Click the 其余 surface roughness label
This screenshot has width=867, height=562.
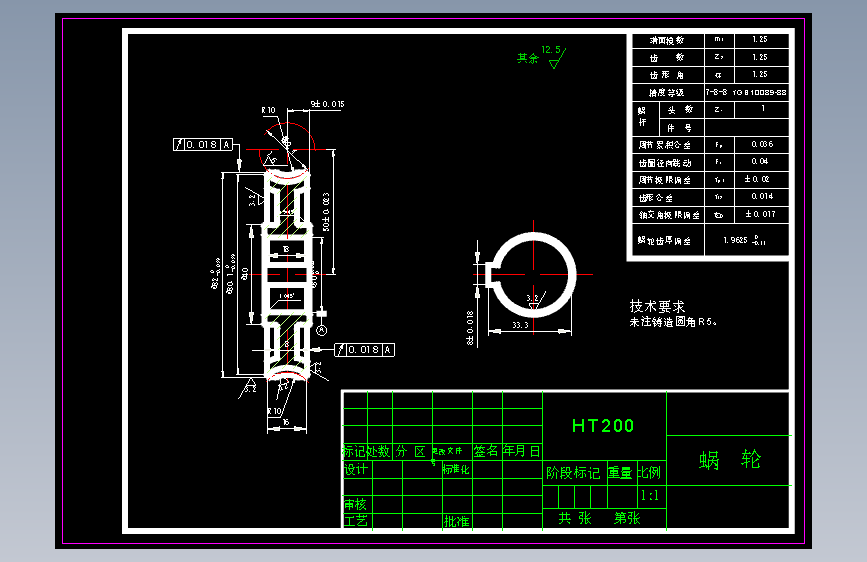click(x=527, y=58)
